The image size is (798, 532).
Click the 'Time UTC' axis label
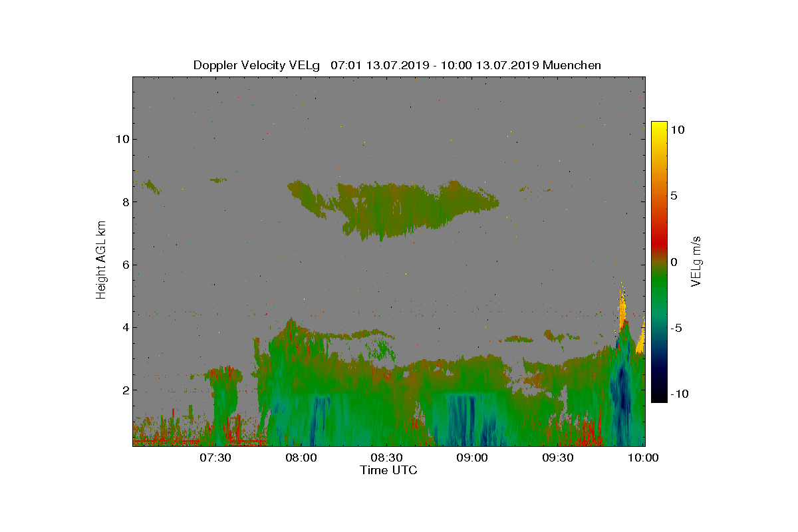pos(389,470)
